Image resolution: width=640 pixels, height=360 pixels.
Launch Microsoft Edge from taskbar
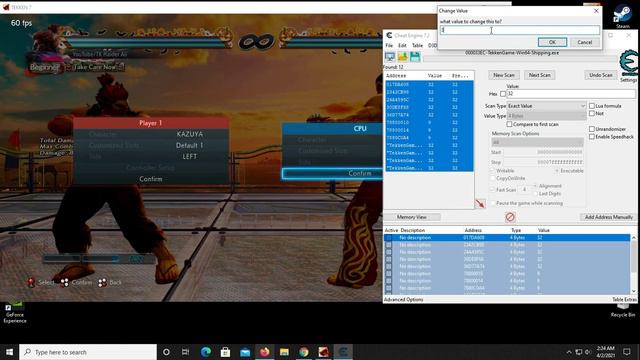coord(206,352)
